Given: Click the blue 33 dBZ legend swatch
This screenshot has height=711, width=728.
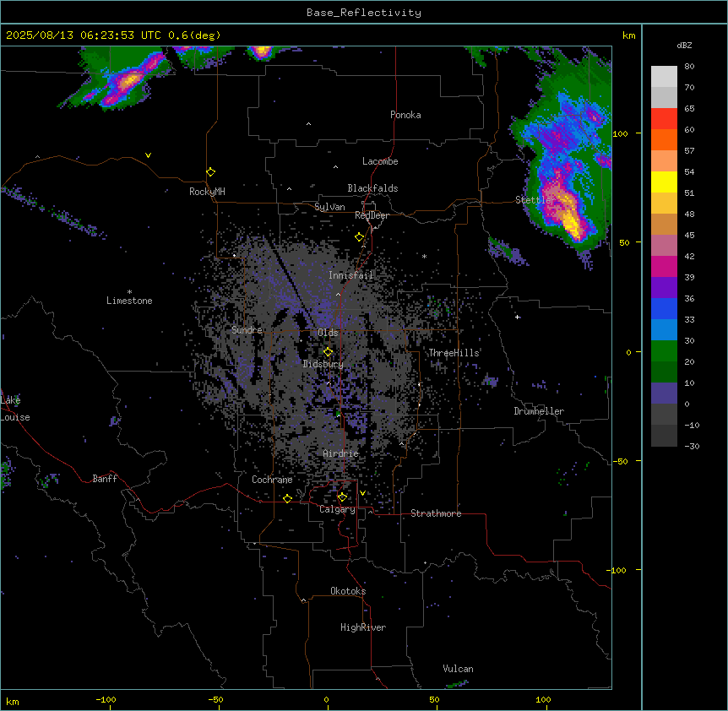Looking at the screenshot, I should [664, 308].
